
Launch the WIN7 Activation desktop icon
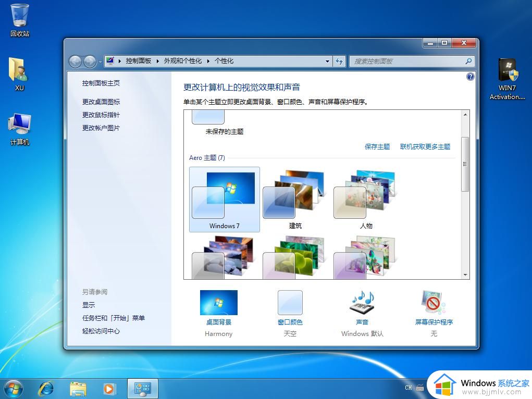507,79
